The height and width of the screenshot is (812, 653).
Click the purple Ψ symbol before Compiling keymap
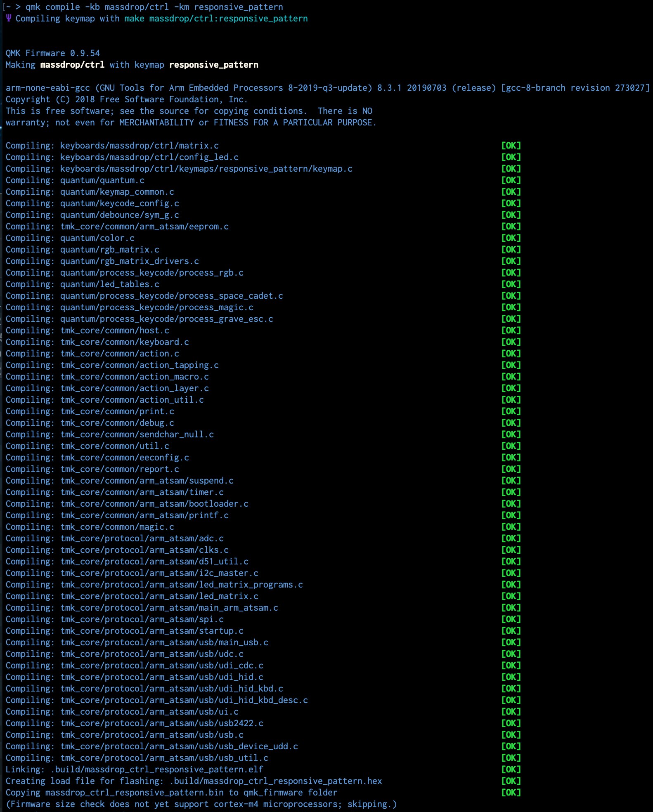9,18
